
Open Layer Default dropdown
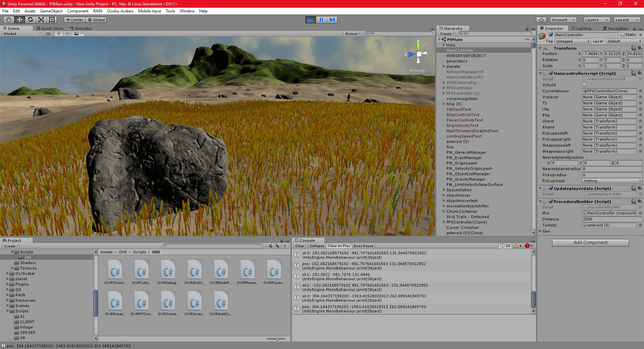point(624,41)
